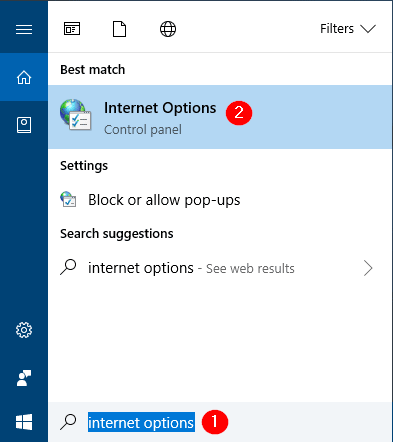Screen dimensions: 393x442
Task: Open the Notebook icon in the sidebar
Action: (24, 125)
